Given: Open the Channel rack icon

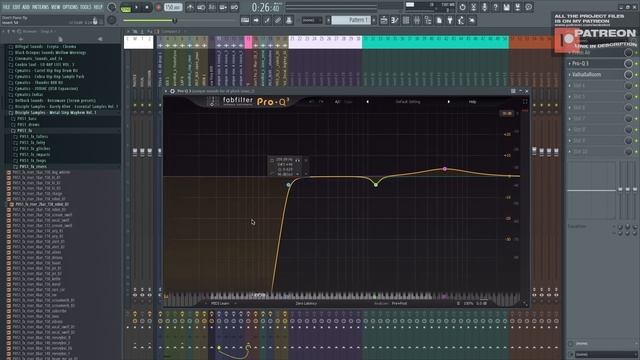Looking at the screenshot, I should pyautogui.click(x=406, y=20).
